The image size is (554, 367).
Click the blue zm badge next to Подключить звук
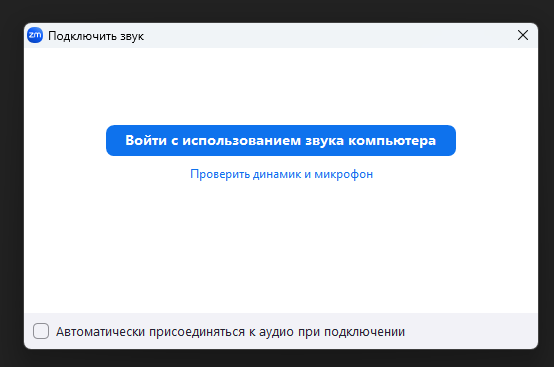point(35,35)
